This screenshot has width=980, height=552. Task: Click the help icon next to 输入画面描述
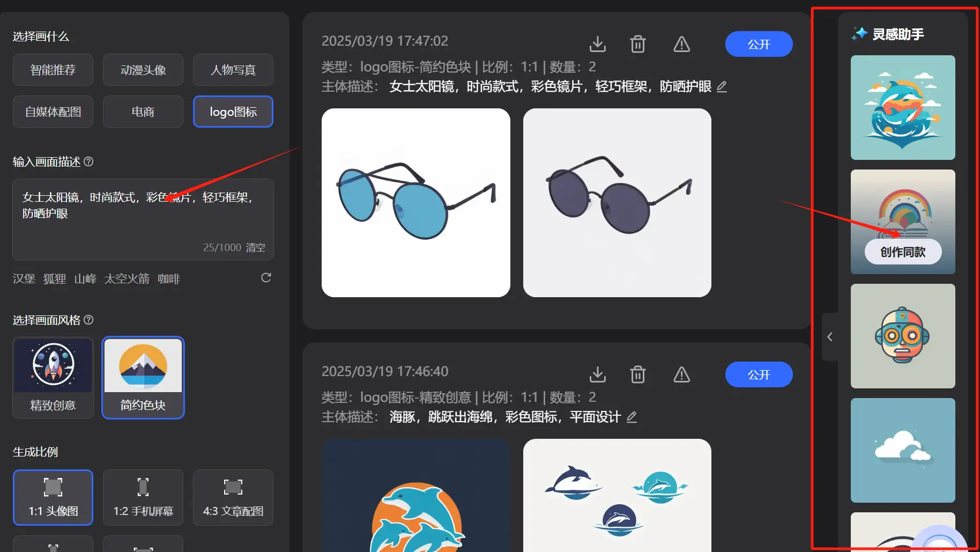tap(89, 161)
